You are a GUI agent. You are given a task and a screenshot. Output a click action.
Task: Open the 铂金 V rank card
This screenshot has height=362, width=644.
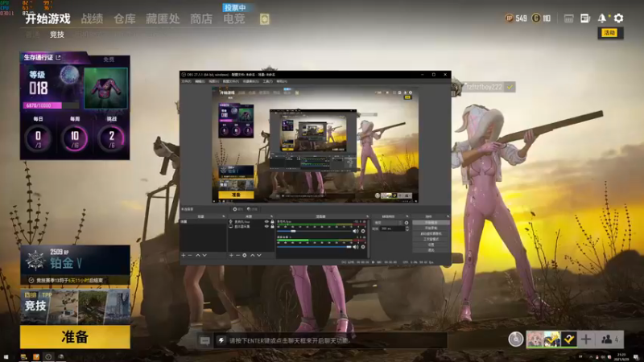pos(75,261)
